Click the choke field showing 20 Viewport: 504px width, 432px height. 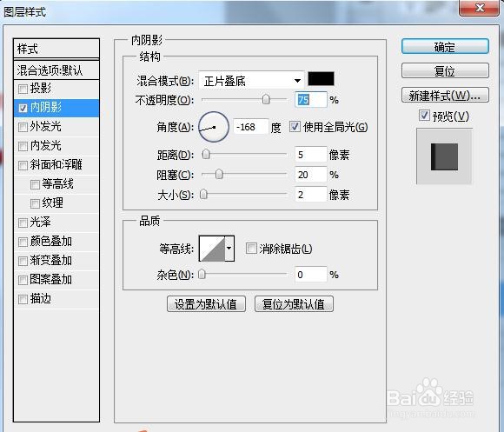click(x=311, y=175)
